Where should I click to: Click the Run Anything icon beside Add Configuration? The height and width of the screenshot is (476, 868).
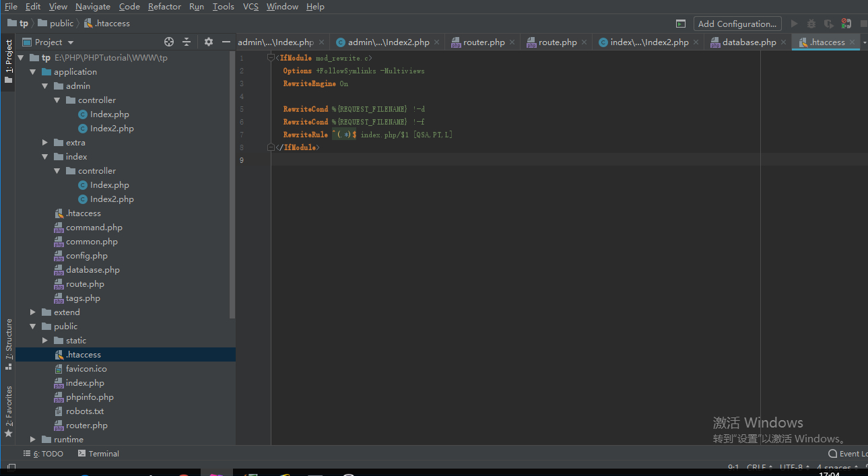point(681,24)
